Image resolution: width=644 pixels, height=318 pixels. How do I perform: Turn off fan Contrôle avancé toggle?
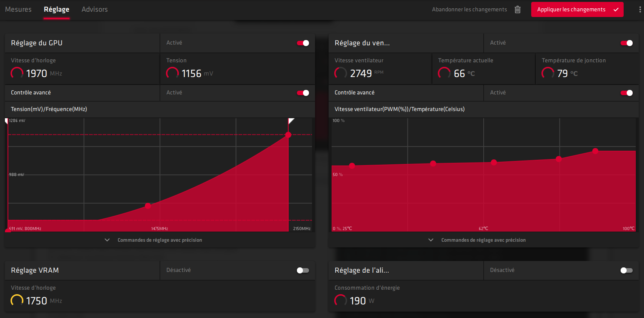(627, 93)
